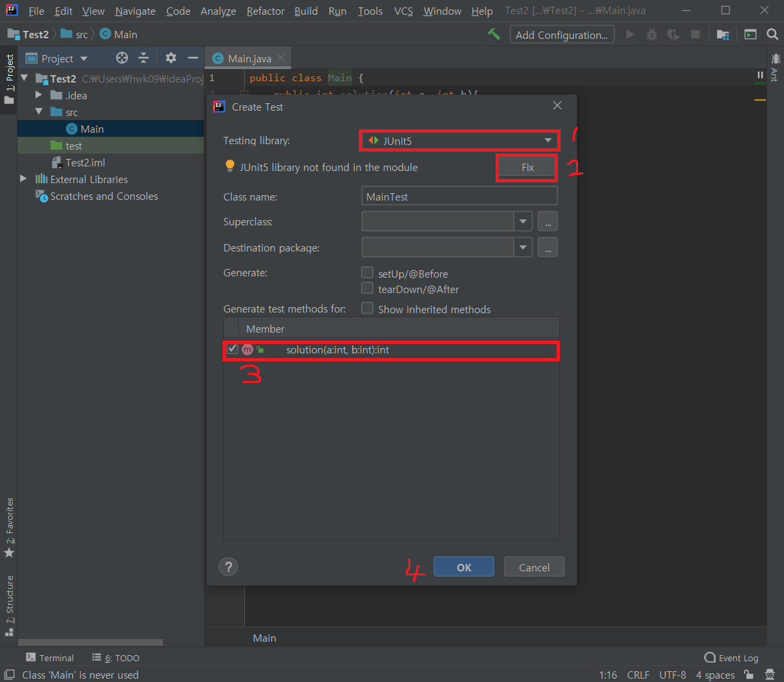Collapse the src folder
The width and height of the screenshot is (784, 682).
[x=39, y=111]
